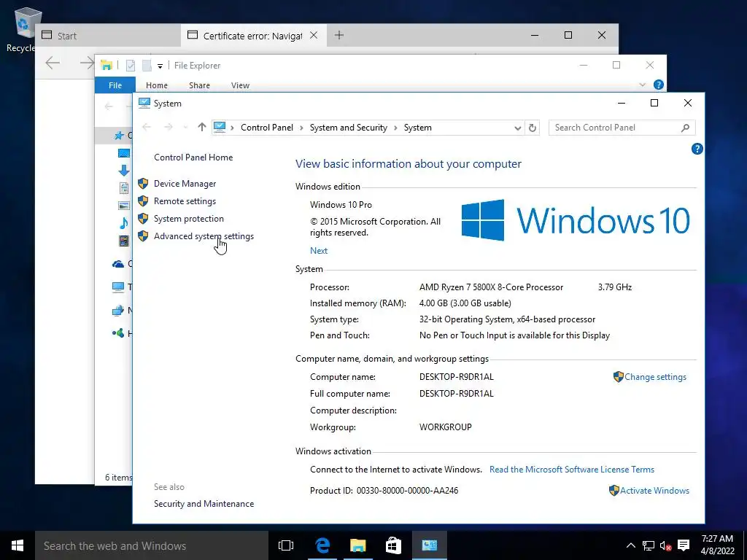Expand chevron after System and Security breadcrumb
This screenshot has width=747, height=560.
395,128
